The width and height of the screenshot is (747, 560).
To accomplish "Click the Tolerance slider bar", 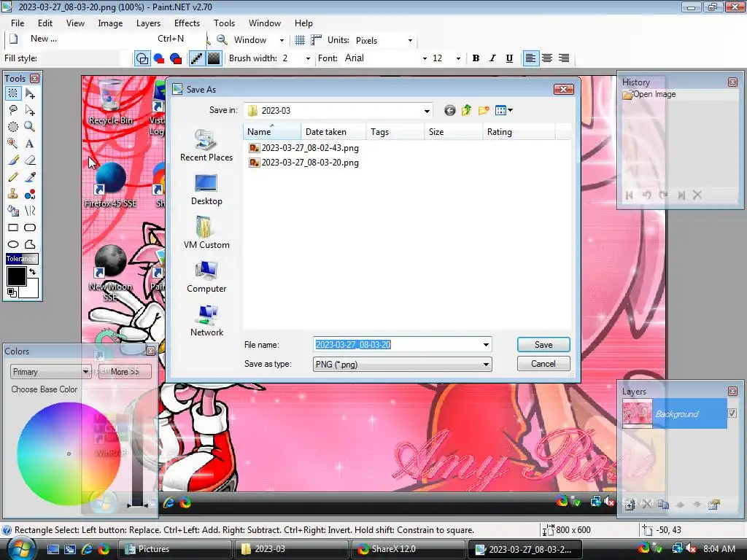I will (22, 259).
